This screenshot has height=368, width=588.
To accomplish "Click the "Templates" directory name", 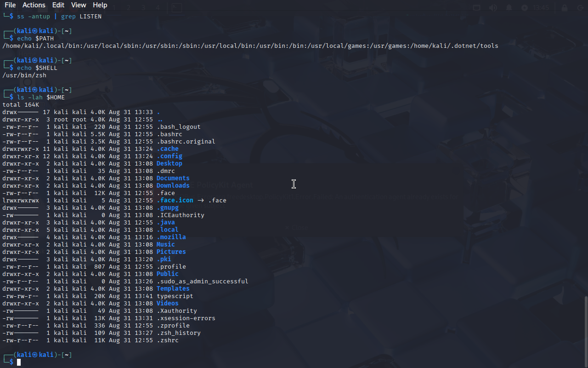I will pyautogui.click(x=173, y=289).
